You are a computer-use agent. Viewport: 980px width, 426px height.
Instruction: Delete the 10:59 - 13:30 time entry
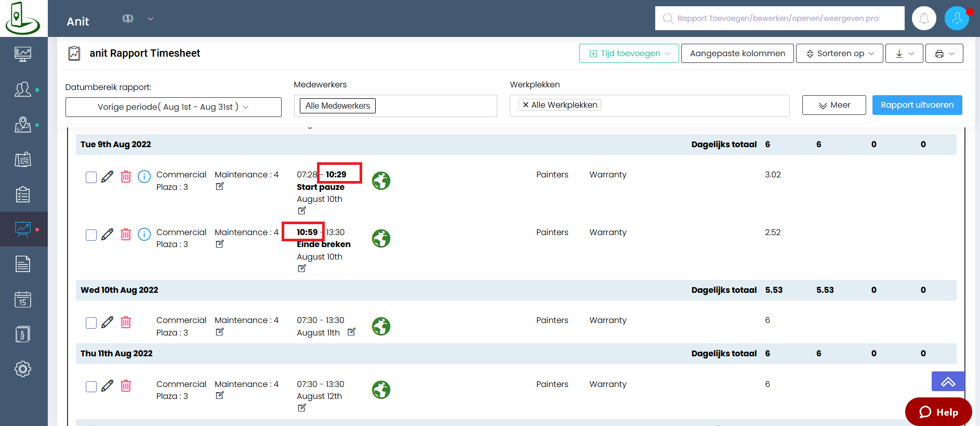(x=126, y=235)
